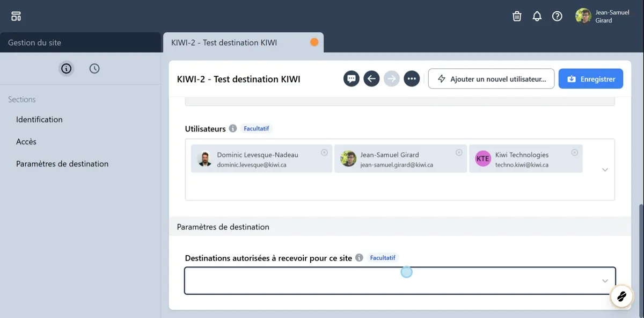The width and height of the screenshot is (644, 318).
Task: Click the site management logo icon top-left
Action: 16,16
